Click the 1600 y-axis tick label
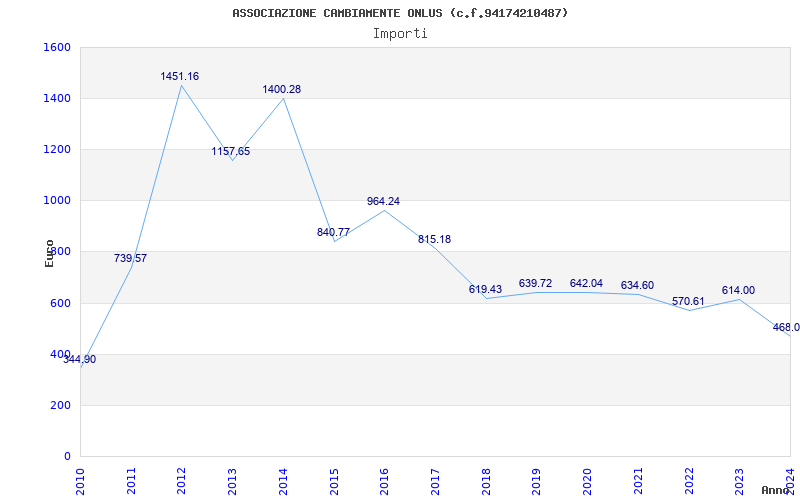800x500 pixels. coord(57,47)
